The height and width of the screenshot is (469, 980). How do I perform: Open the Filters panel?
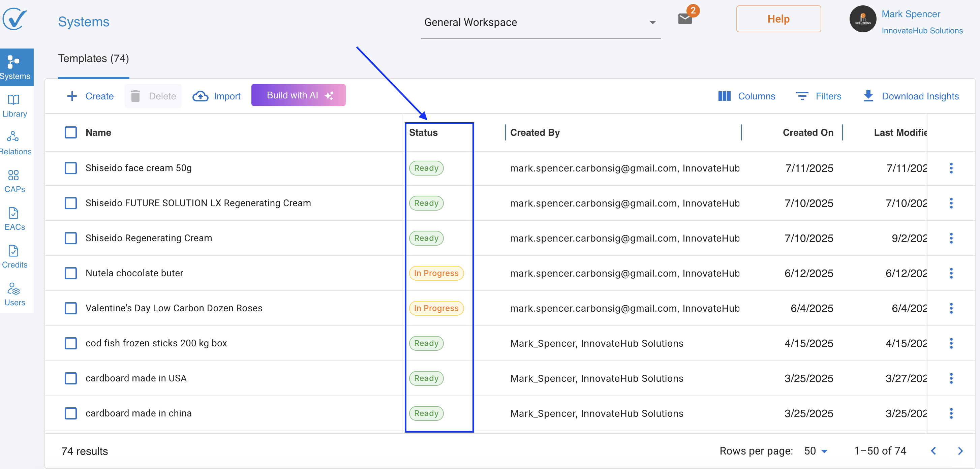[819, 96]
